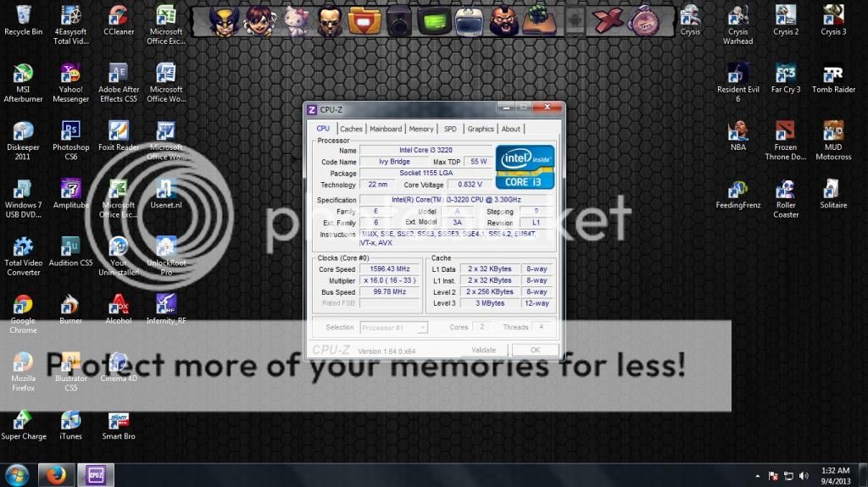The height and width of the screenshot is (487, 868).
Task: Open Super Charge desktop icon
Action: pyautogui.click(x=23, y=425)
